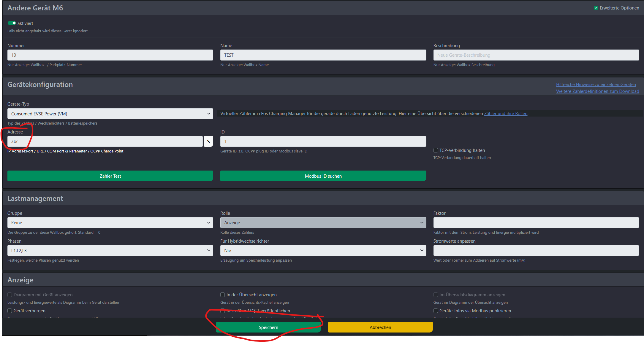Viewport: 644px width, 342px height.
Task: Open the Geräte-Typ dropdown
Action: click(110, 114)
